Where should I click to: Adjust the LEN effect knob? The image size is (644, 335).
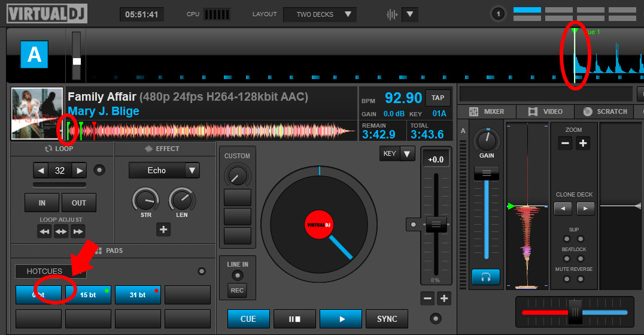[182, 201]
